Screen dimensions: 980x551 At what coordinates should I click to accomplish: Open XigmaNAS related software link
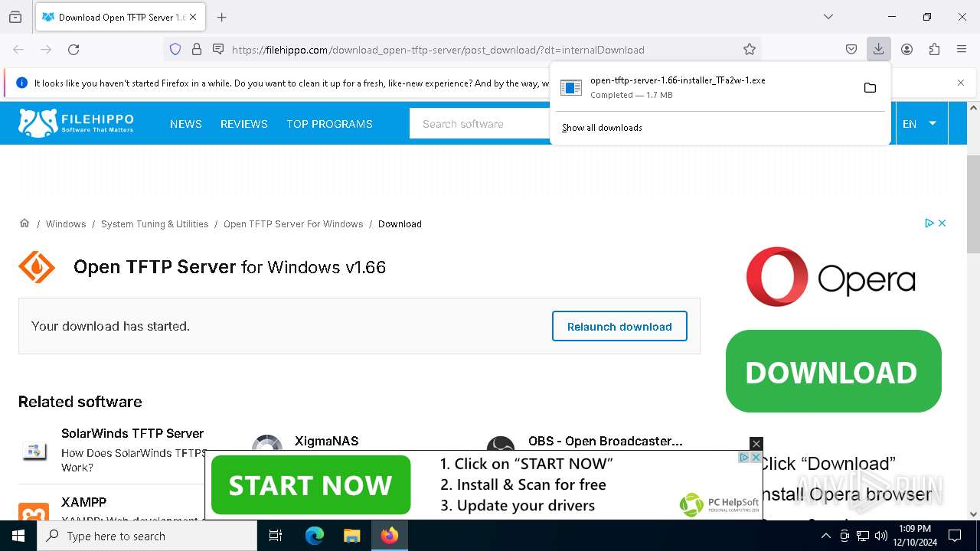pos(326,441)
